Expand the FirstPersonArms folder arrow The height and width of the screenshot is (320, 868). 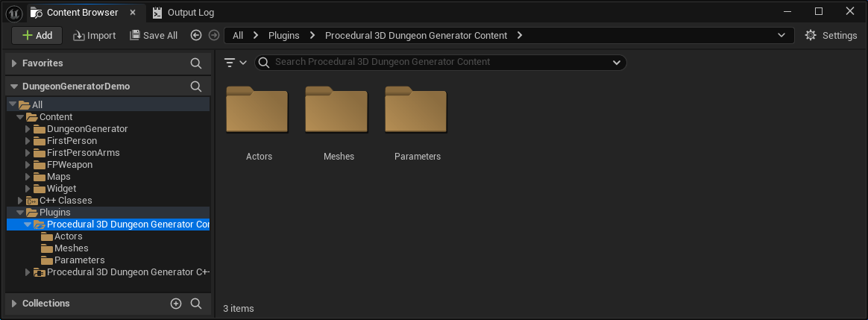click(28, 153)
